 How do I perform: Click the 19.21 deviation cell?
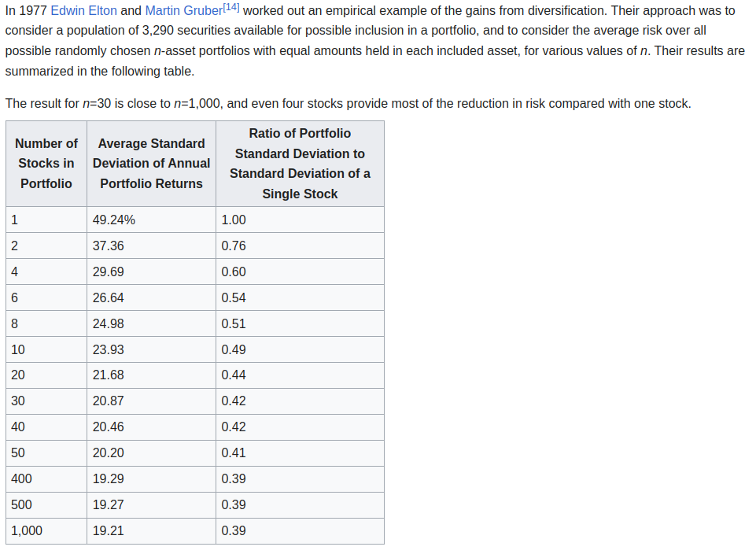click(109, 531)
